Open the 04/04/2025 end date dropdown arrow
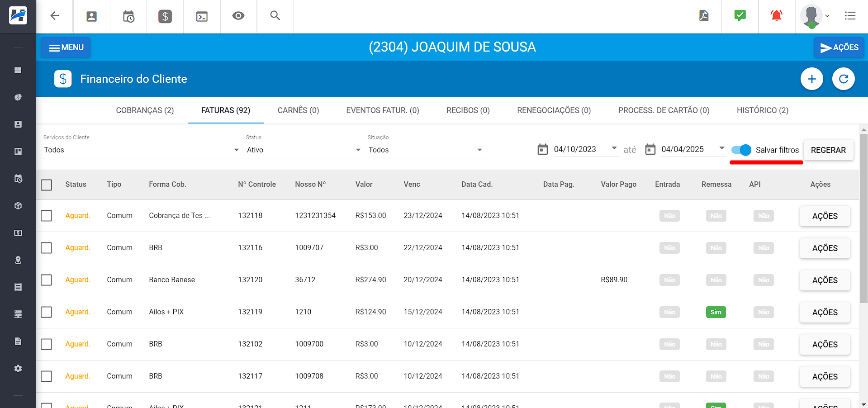 tap(721, 148)
